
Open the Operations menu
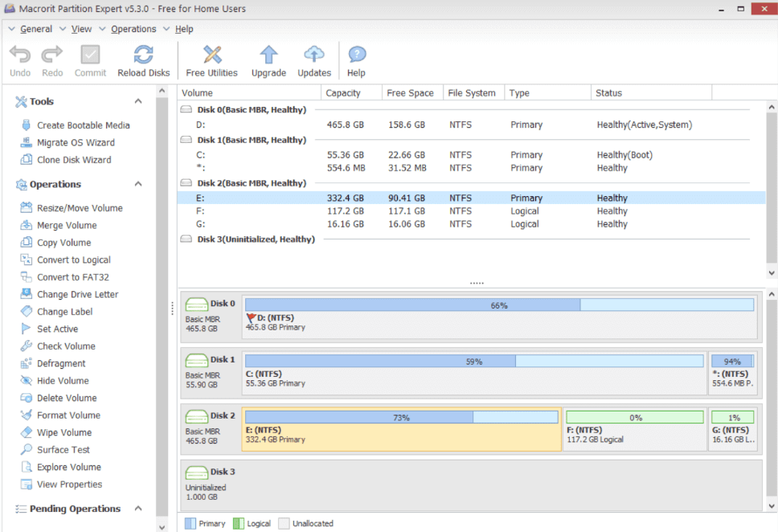point(133,29)
